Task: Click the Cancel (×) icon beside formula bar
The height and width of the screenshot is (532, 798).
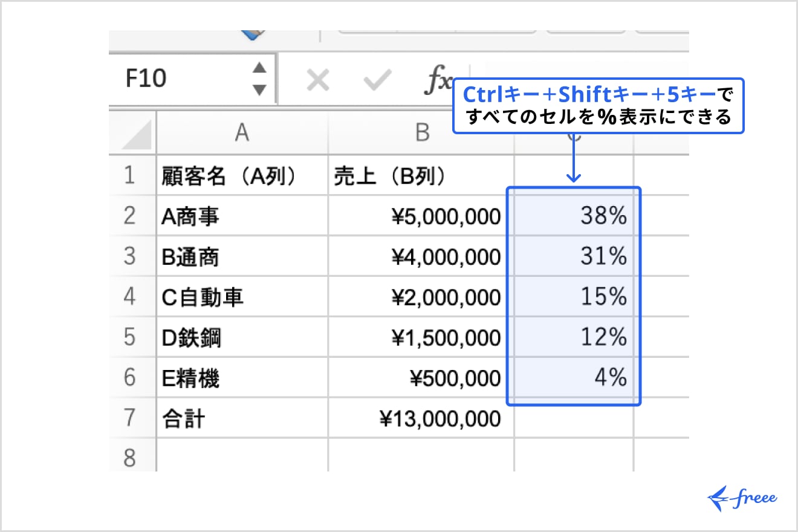Action: click(319, 79)
